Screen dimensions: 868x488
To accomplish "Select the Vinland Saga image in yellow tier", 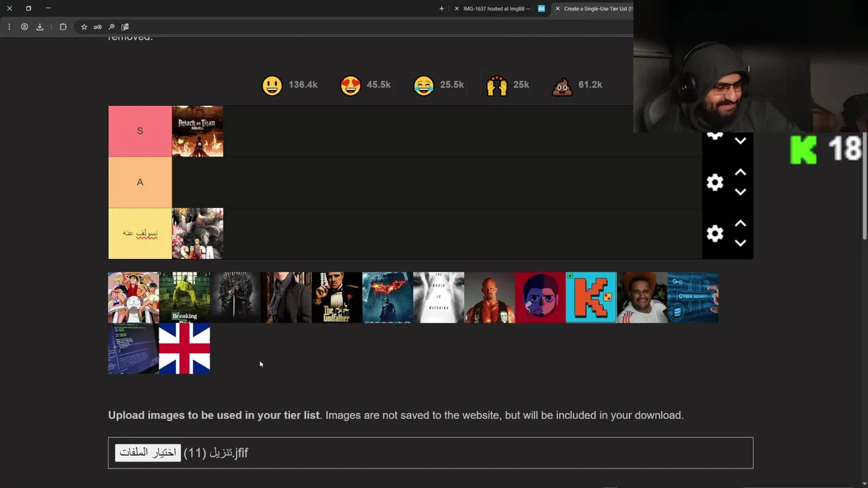I will click(x=197, y=233).
